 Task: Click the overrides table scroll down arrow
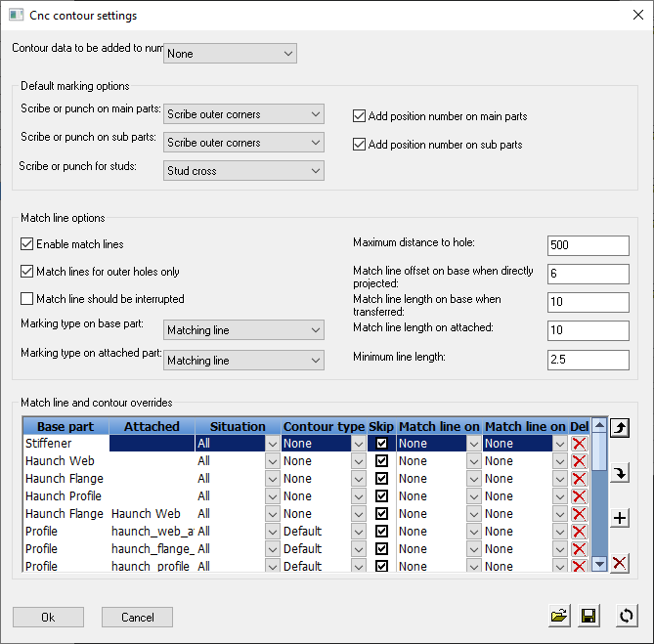pyautogui.click(x=599, y=563)
